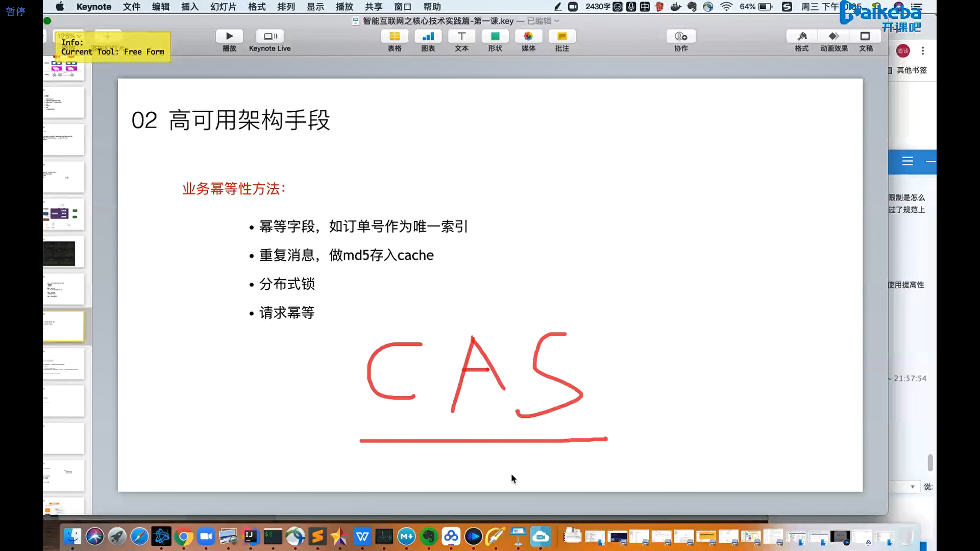The width and height of the screenshot is (980, 551).
Task: Toggle the Animate (动画效果) inspector
Action: [x=834, y=37]
